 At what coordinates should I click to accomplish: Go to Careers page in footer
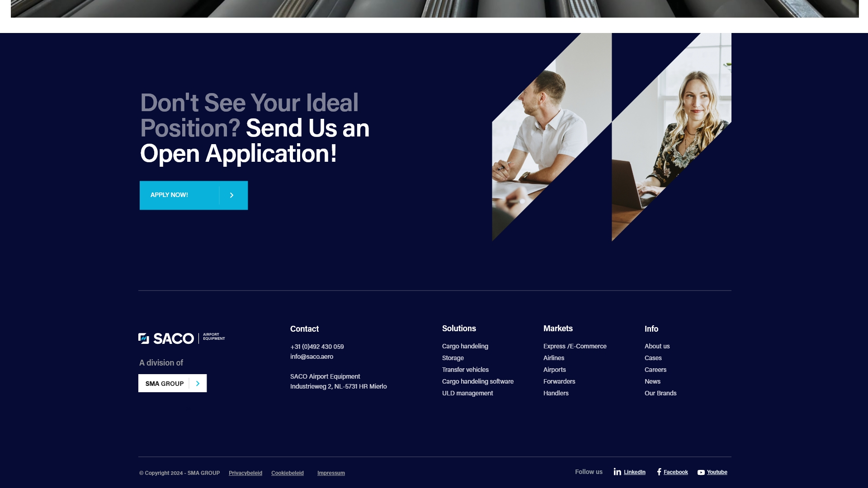656,370
